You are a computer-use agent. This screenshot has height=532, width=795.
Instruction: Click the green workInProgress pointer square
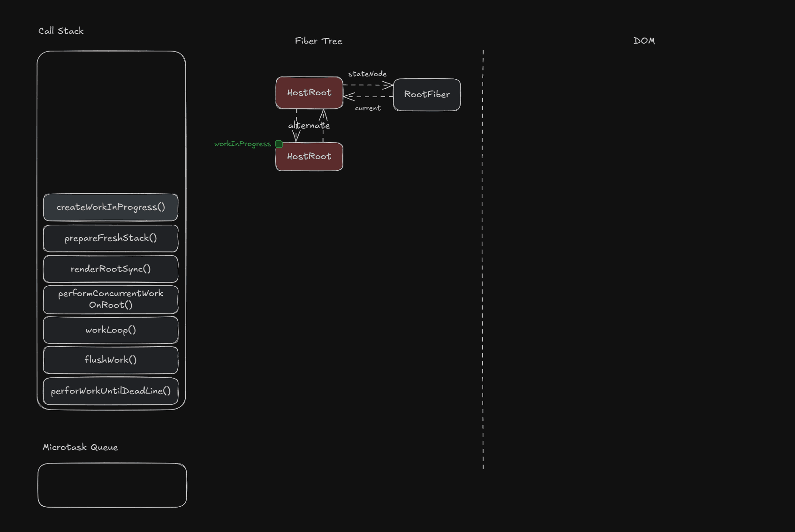click(x=279, y=144)
